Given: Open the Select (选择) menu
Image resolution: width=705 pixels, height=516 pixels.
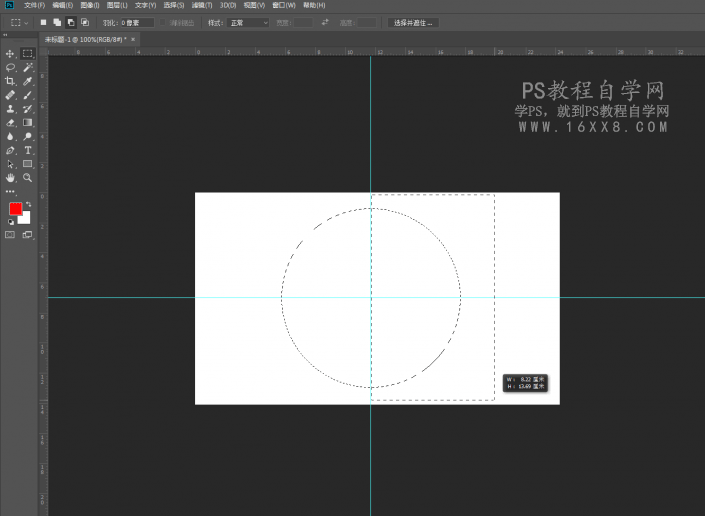Looking at the screenshot, I should (x=174, y=5).
